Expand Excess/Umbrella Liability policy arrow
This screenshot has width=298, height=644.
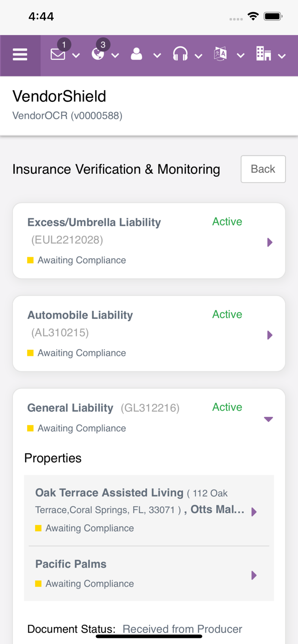click(270, 242)
